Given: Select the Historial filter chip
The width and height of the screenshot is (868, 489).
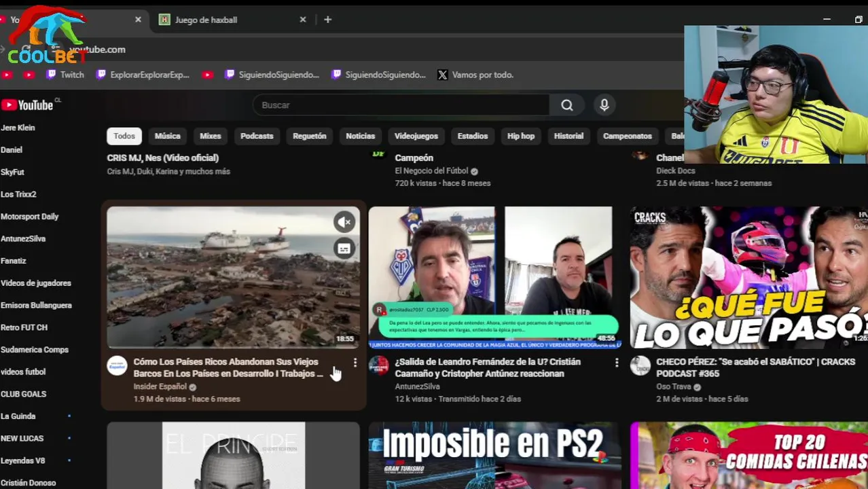Looking at the screenshot, I should [x=568, y=136].
